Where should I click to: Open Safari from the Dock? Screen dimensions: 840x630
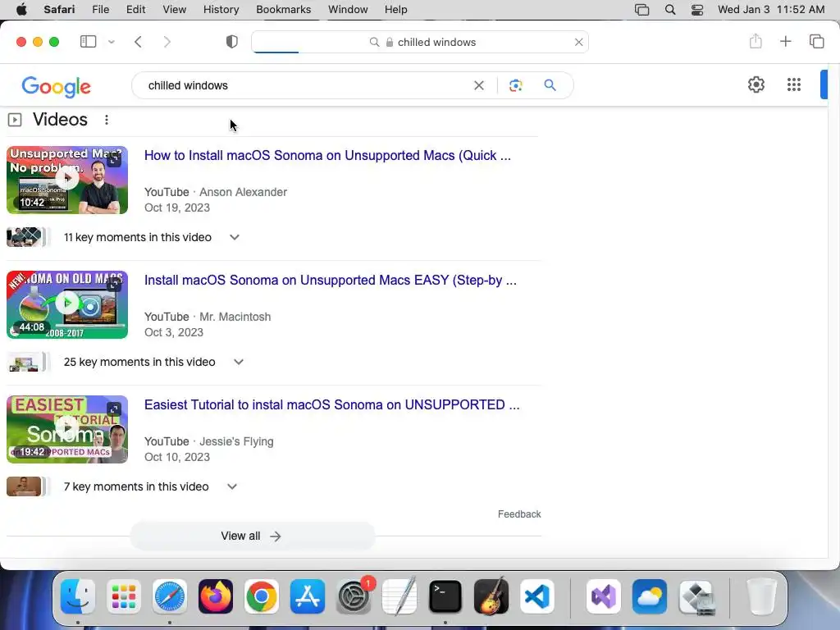tap(170, 596)
